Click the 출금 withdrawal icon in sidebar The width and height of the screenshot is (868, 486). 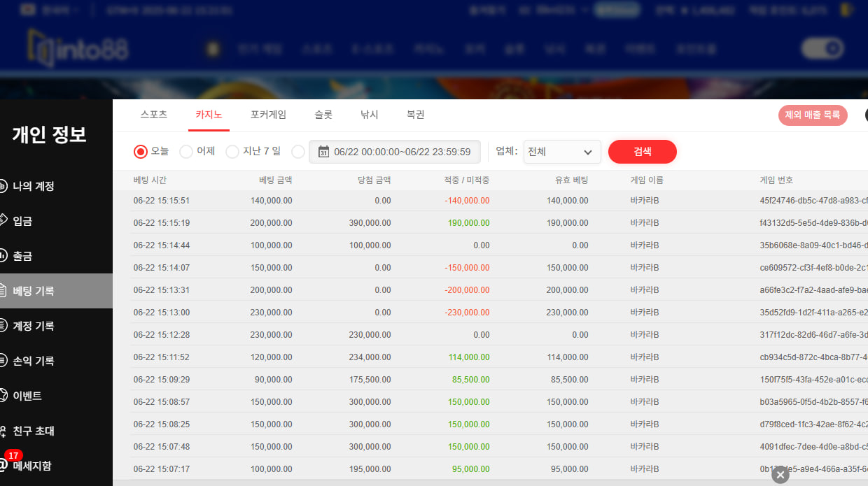point(3,256)
